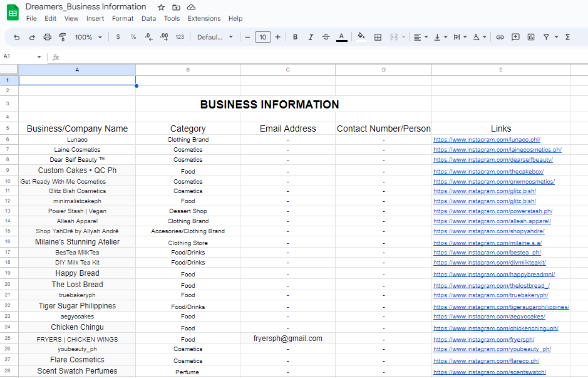The height and width of the screenshot is (378, 588).
Task: Open the Insert menu
Action: 95,18
